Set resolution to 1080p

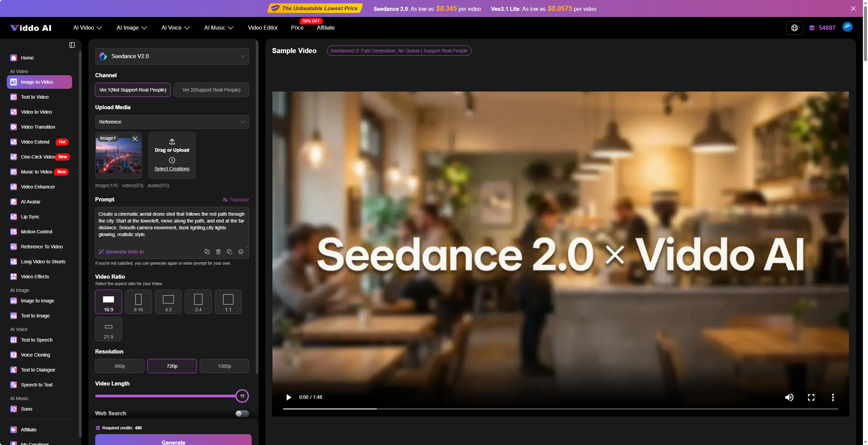[224, 366]
